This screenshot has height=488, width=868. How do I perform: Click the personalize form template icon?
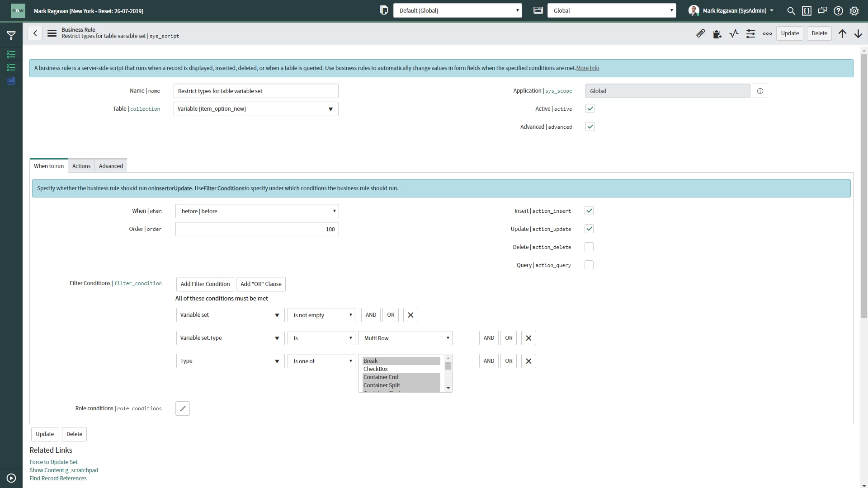pos(717,33)
